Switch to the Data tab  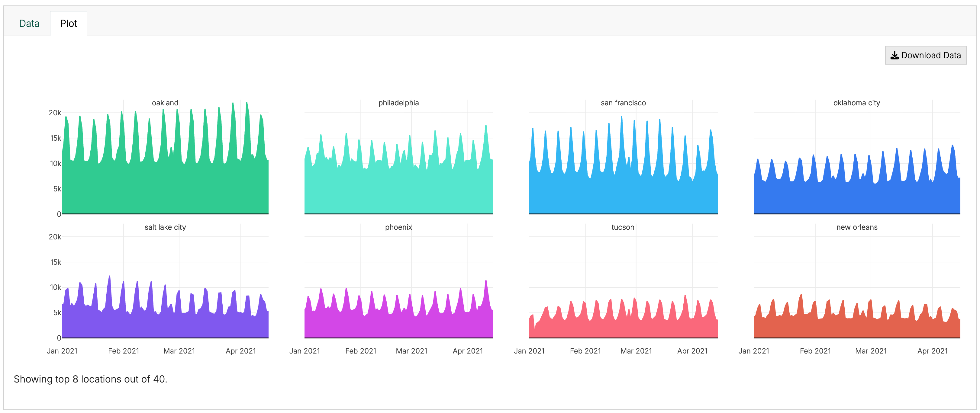pos(29,24)
